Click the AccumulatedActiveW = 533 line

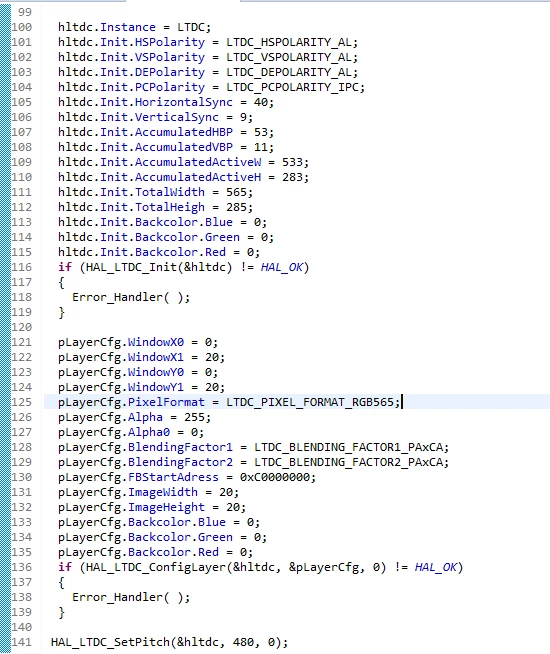(x=183, y=162)
